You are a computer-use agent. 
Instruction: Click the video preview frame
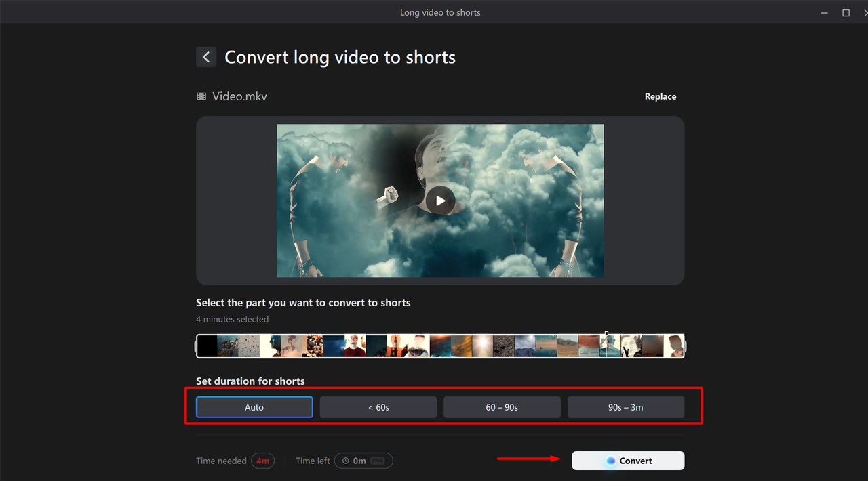pos(440,201)
